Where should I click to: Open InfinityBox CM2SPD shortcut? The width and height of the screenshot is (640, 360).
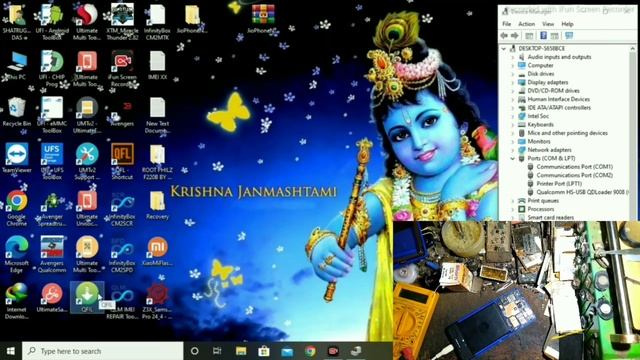[x=122, y=254]
